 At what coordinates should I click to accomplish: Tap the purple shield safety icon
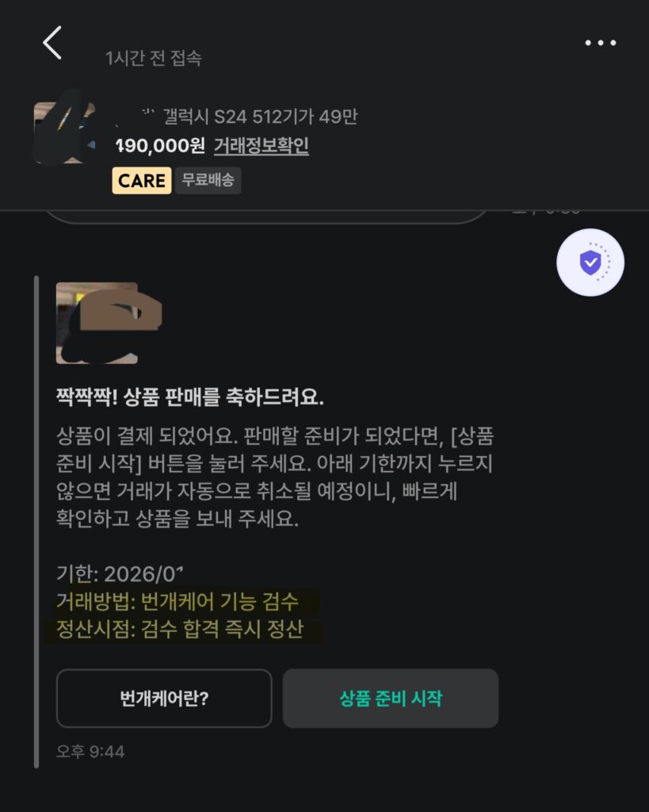click(590, 262)
